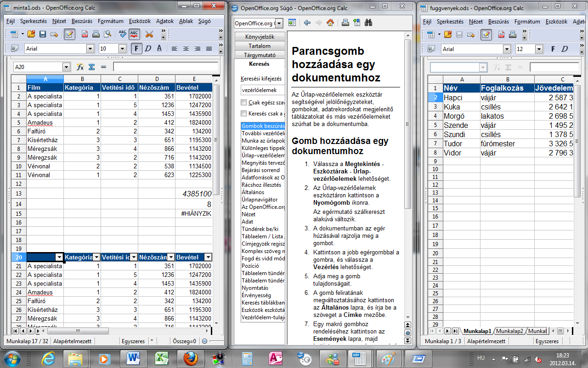Viewport: 588px width, 368px height.
Task: Open Function Wizard in minta1.ods
Action: click(80, 67)
